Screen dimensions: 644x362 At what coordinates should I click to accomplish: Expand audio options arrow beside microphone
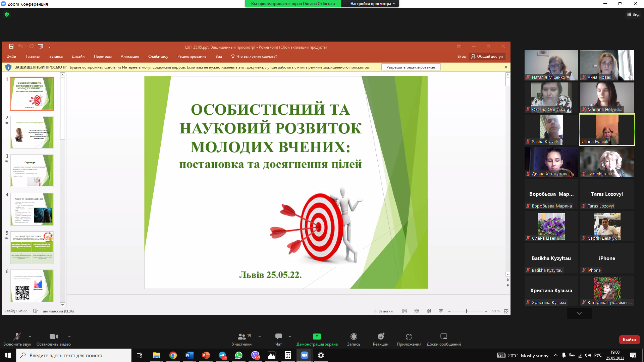[30, 337]
